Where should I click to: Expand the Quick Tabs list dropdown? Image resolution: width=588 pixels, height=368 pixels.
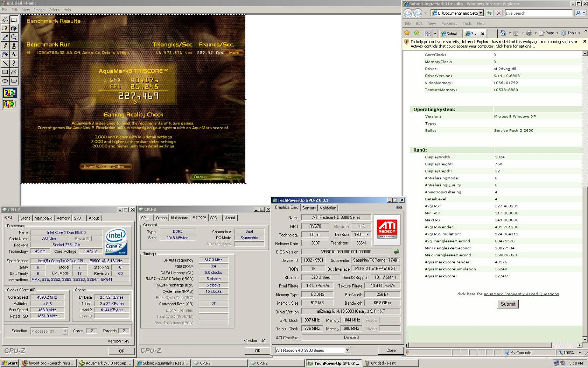pyautogui.click(x=435, y=34)
